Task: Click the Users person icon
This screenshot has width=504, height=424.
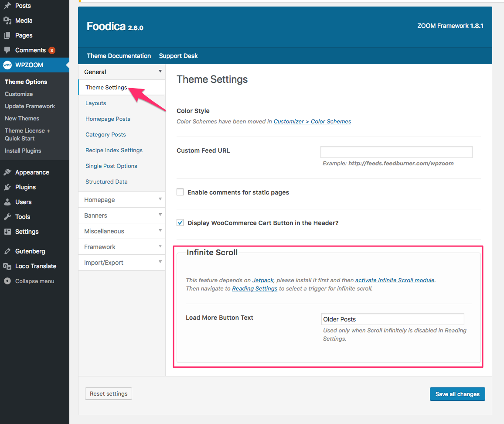Action: click(7, 202)
